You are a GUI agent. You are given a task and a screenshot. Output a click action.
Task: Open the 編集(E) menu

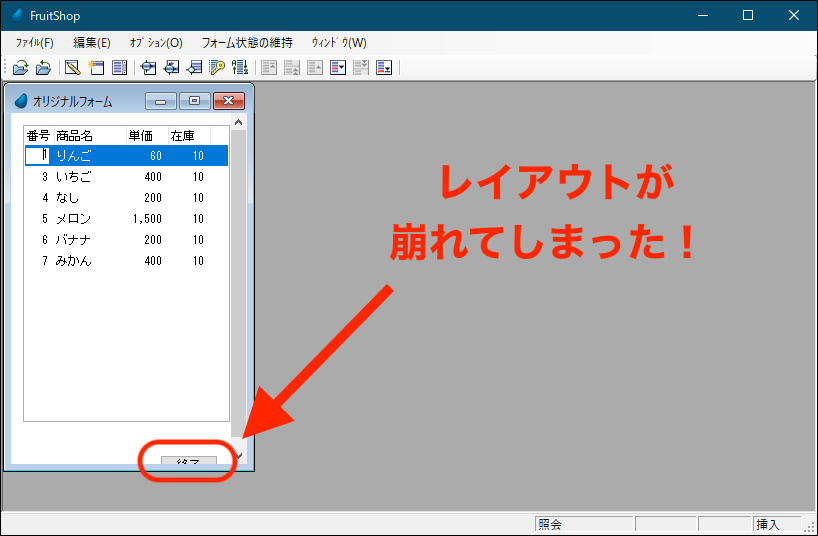click(92, 43)
